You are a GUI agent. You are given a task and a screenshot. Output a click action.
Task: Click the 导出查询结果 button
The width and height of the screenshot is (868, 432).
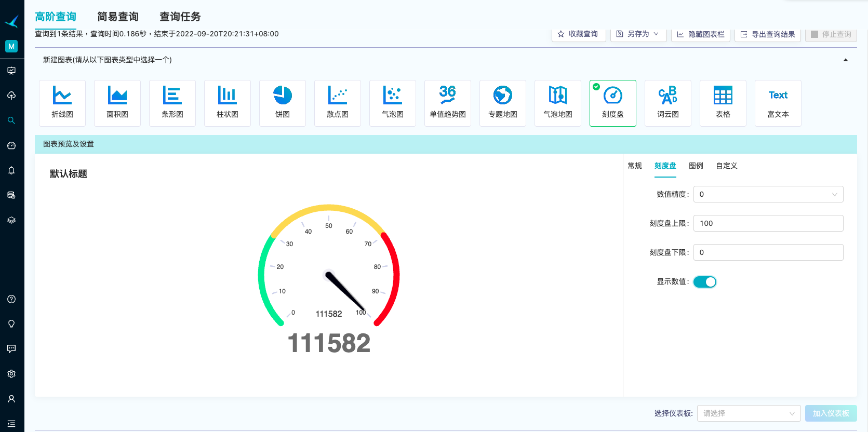coord(768,34)
